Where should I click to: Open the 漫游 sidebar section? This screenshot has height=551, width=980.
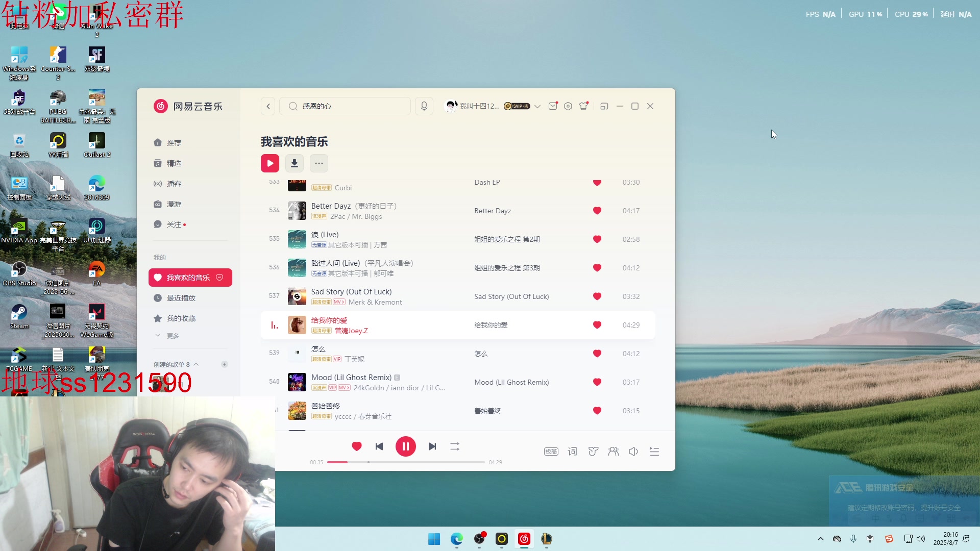pyautogui.click(x=190, y=204)
